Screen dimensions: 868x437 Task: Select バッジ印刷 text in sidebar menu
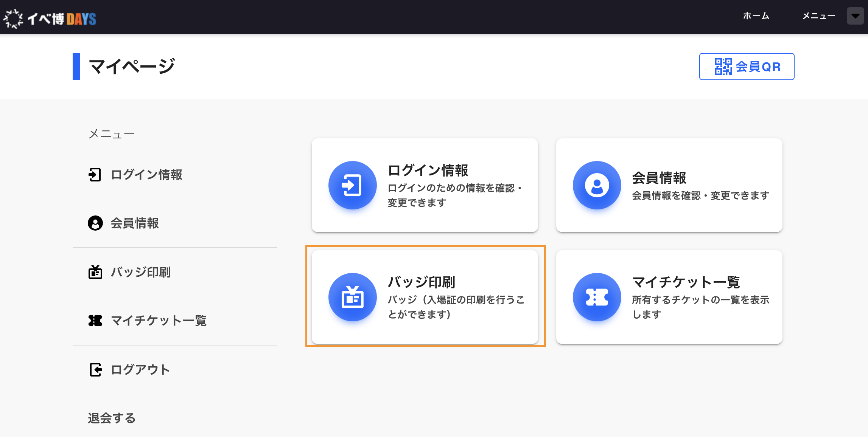pos(141,272)
